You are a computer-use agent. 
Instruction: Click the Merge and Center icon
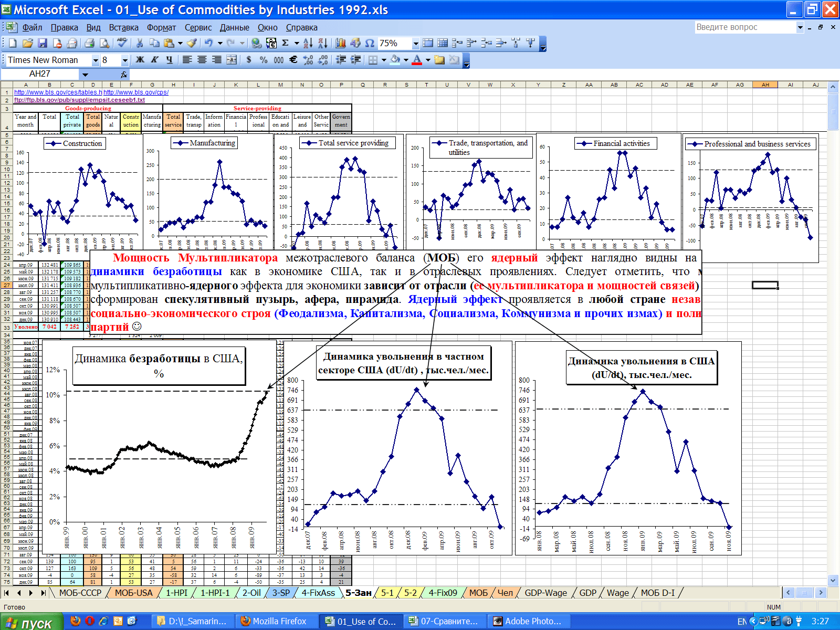pyautogui.click(x=232, y=60)
